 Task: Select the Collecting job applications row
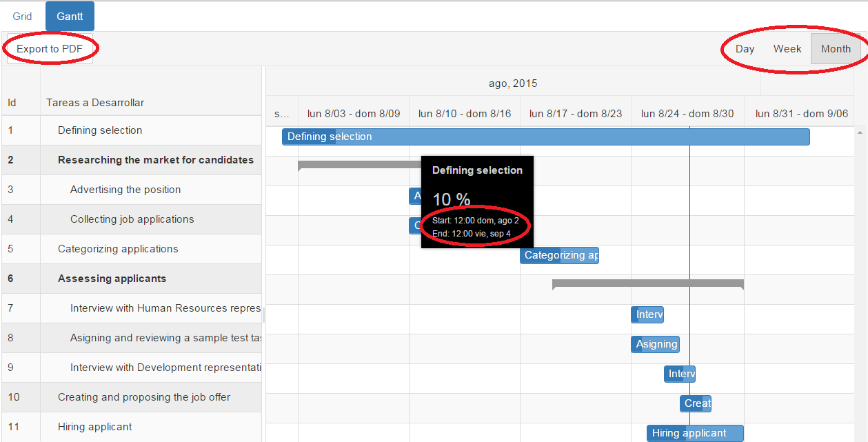pyautogui.click(x=132, y=219)
